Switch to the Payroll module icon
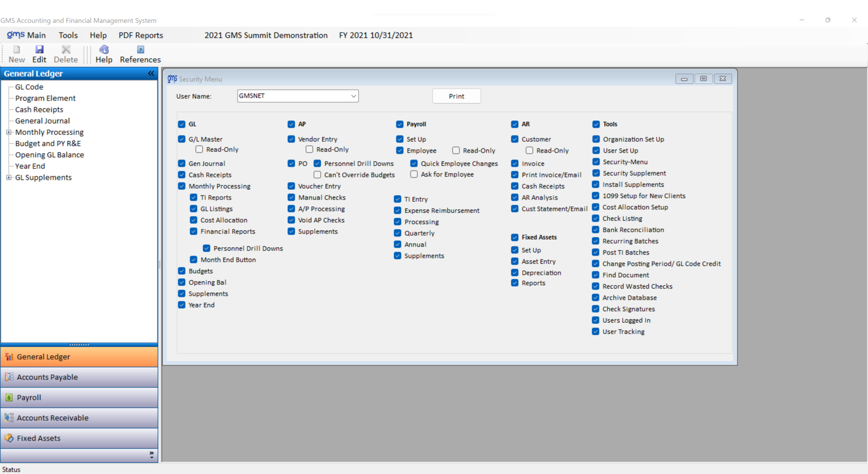Screen dimensions: 868x474 pyautogui.click(x=9, y=397)
